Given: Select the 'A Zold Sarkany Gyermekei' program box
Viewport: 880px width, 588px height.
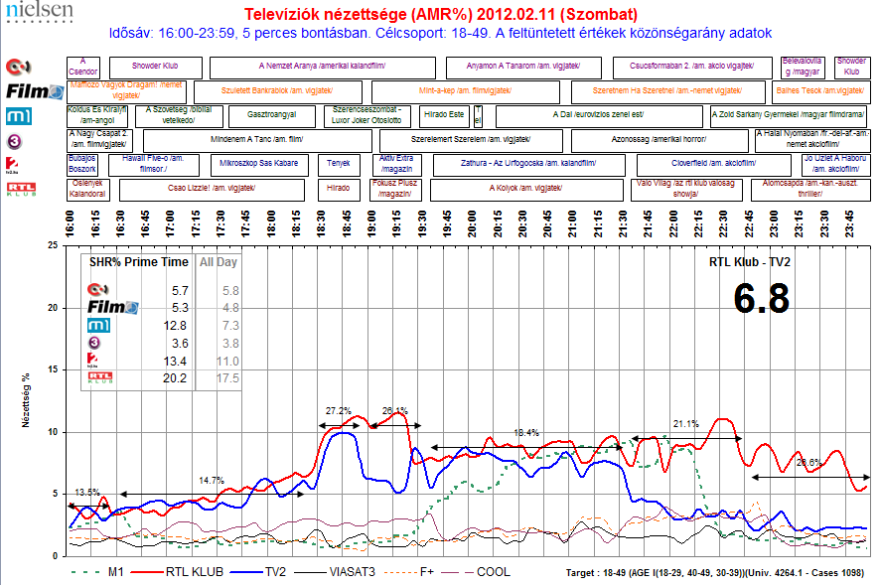Looking at the screenshot, I should coord(790,116).
